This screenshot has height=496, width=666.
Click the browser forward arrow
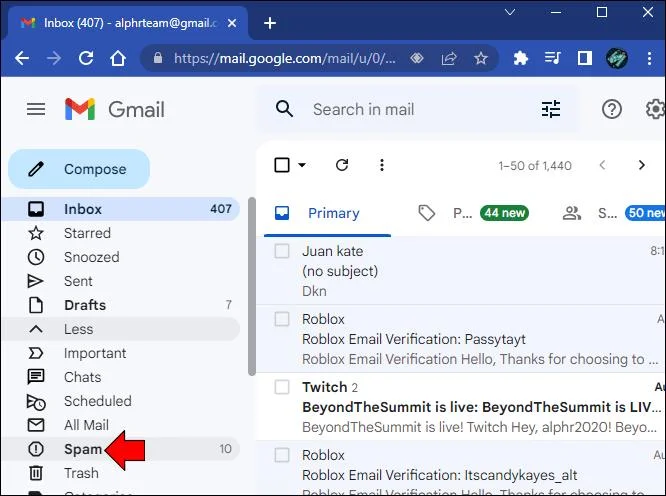click(x=54, y=58)
